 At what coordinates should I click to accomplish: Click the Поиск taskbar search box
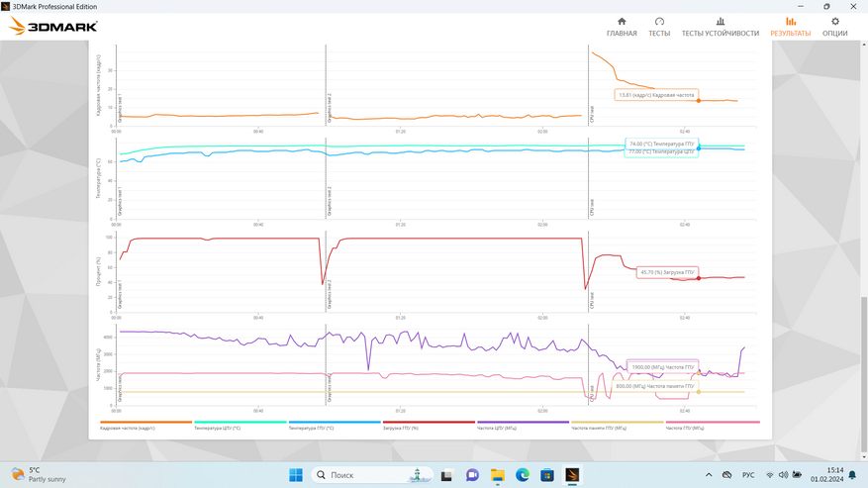coord(372,475)
